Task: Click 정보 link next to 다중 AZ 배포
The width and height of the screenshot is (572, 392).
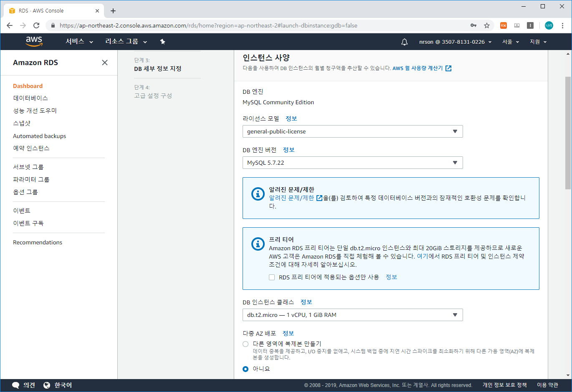Action: pyautogui.click(x=288, y=333)
